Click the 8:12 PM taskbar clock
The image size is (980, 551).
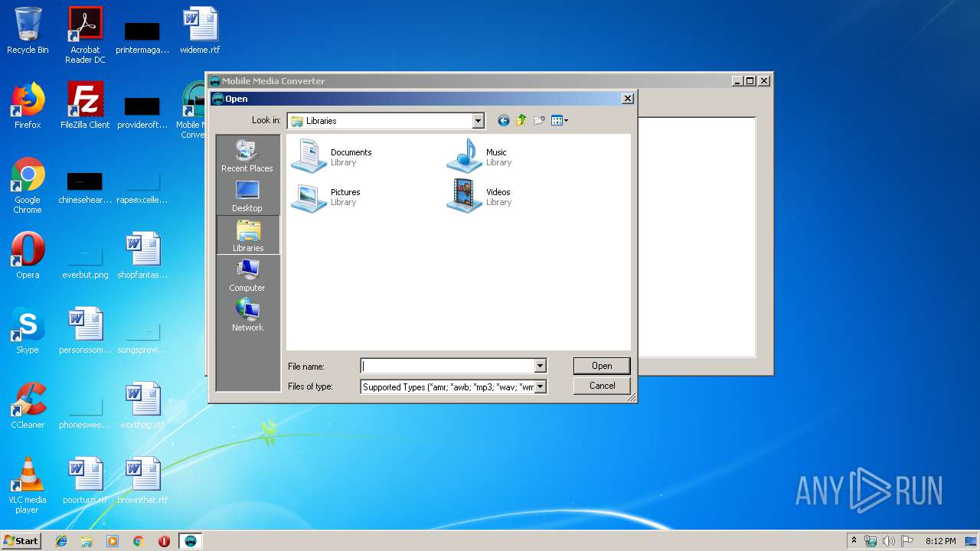(940, 541)
